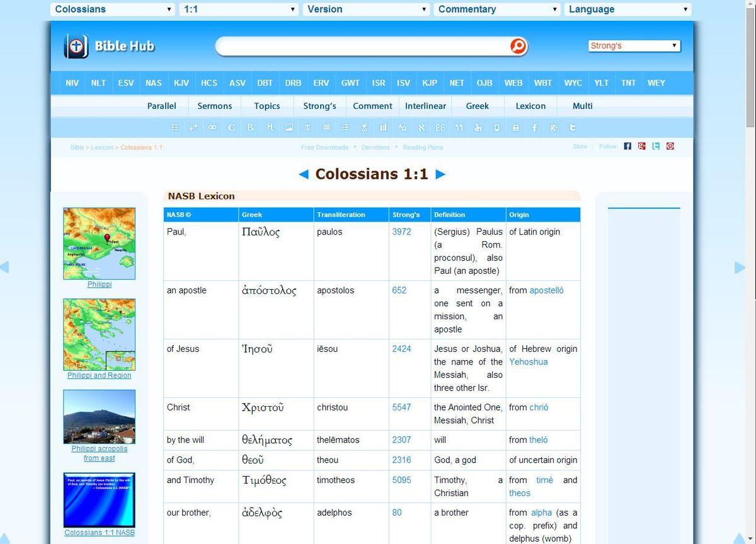Click the grid icon in the icon toolbar
756x544 pixels.
coord(175,127)
